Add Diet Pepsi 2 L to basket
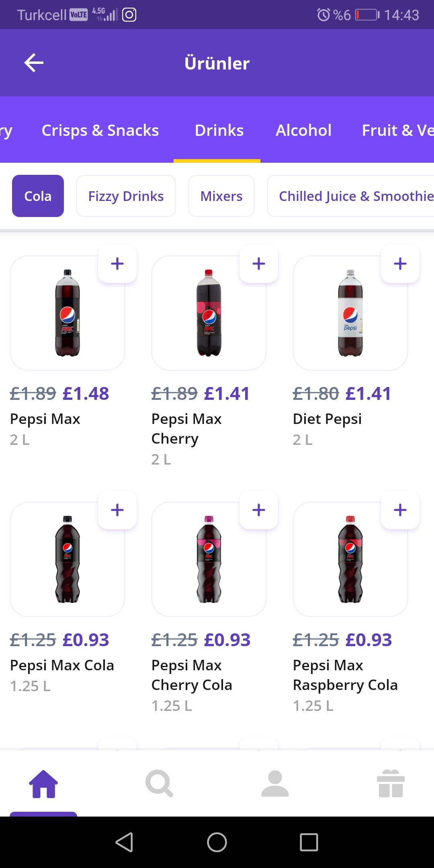The height and width of the screenshot is (868, 434). click(x=400, y=264)
